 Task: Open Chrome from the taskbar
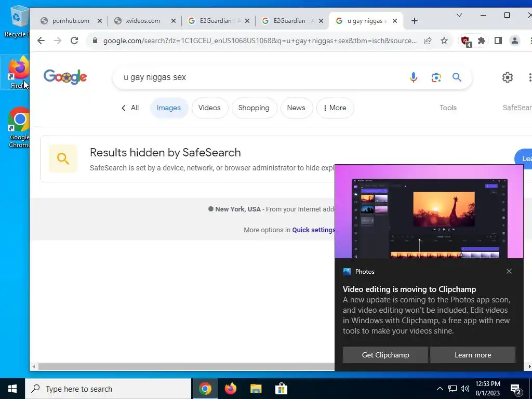click(x=205, y=389)
